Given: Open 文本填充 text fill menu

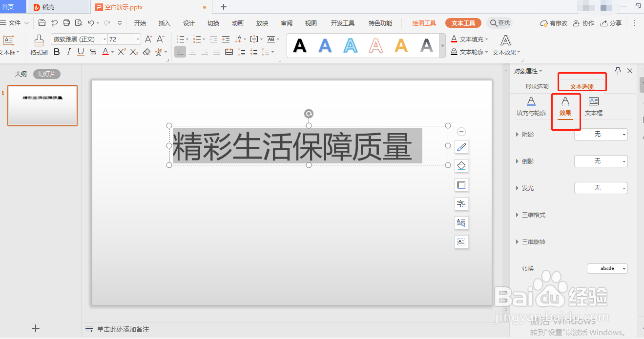Looking at the screenshot, I should 469,39.
